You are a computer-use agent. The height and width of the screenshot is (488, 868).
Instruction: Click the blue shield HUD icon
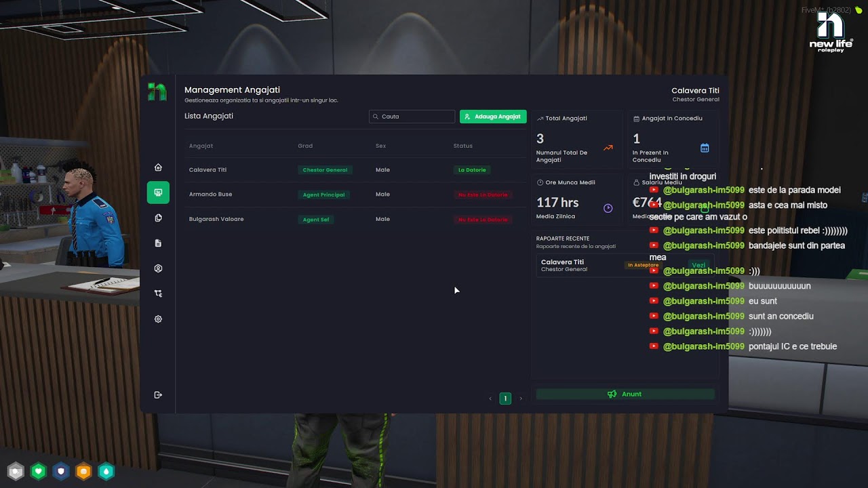[x=61, y=471]
